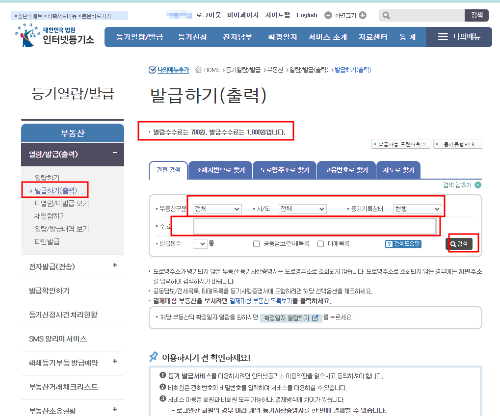The height and width of the screenshot is (416, 500).
Task: Open the 부동산구분 dropdown
Action: tap(217, 209)
